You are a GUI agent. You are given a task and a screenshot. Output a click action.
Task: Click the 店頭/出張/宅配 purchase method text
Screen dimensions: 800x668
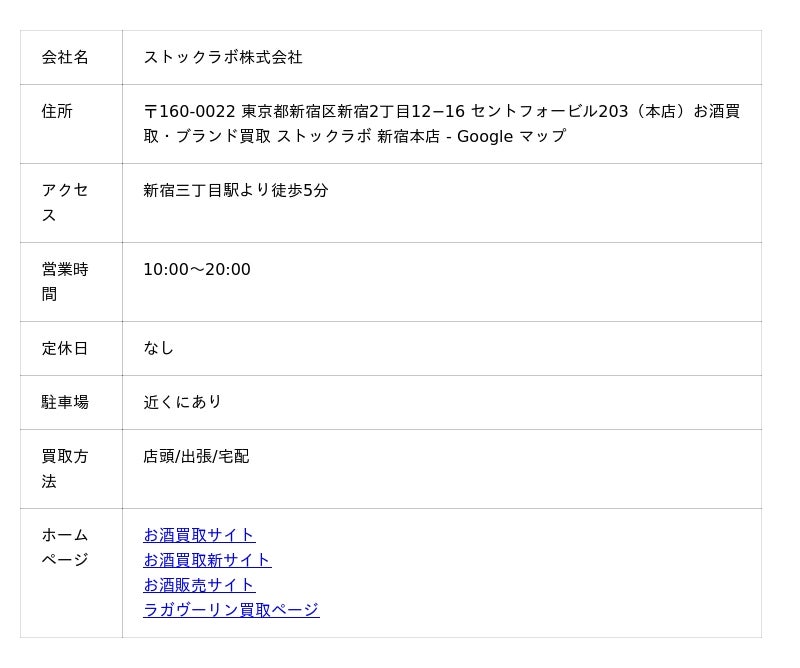[196, 456]
